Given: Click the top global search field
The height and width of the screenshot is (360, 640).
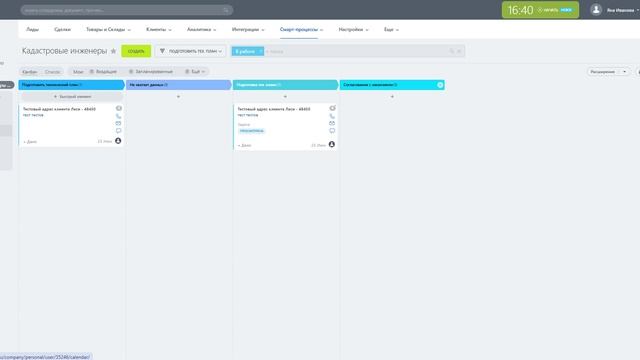Looking at the screenshot, I should click(x=127, y=10).
